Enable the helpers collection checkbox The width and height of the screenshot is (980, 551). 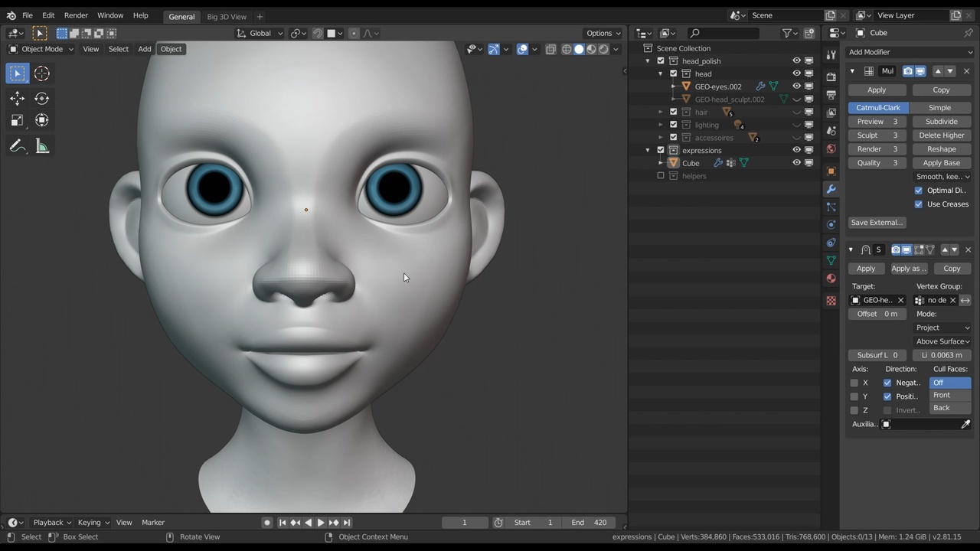click(x=661, y=176)
